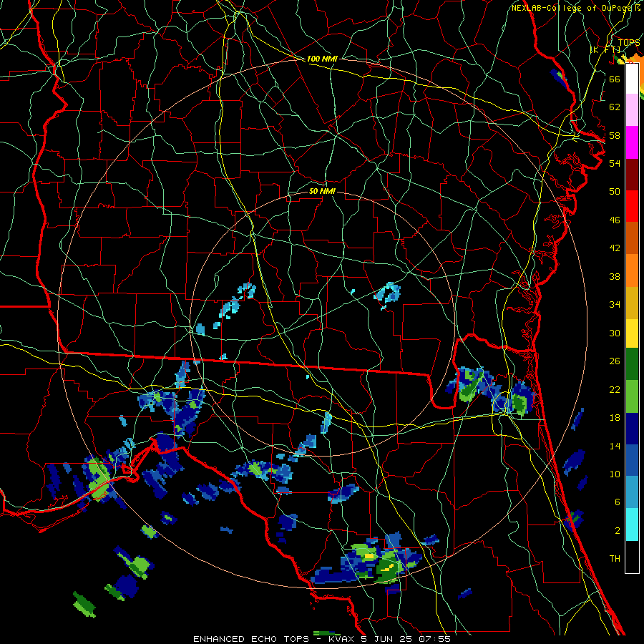Click the 30 scale label
644x644 pixels.
pyautogui.click(x=615, y=333)
